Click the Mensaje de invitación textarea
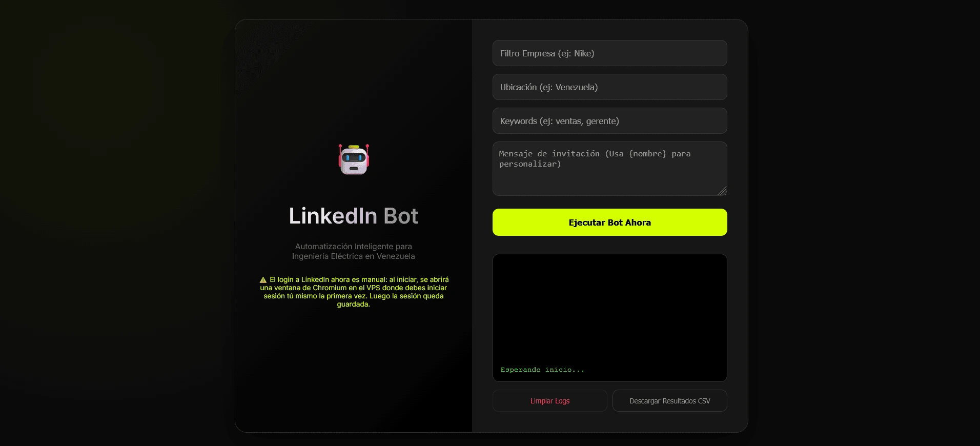The width and height of the screenshot is (980, 446). 609,169
